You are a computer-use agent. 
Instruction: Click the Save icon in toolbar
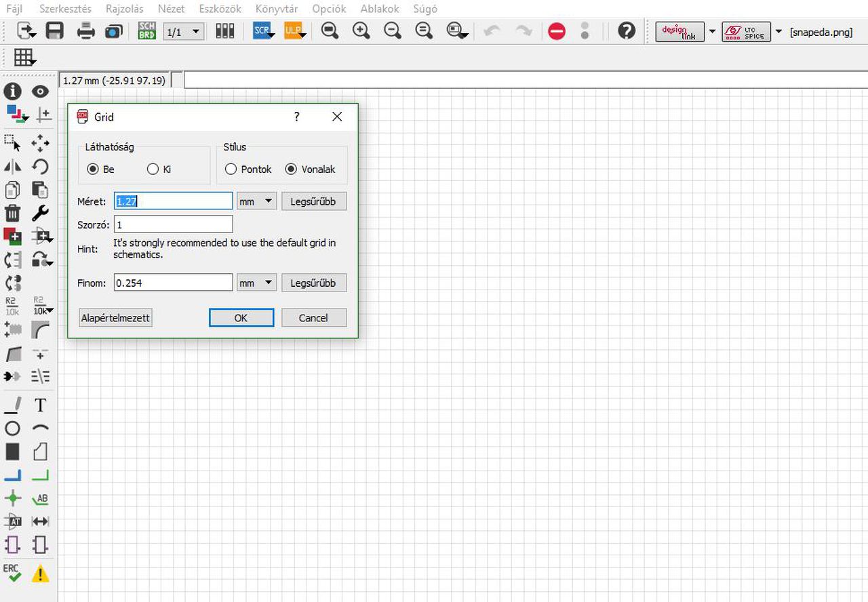(x=55, y=31)
